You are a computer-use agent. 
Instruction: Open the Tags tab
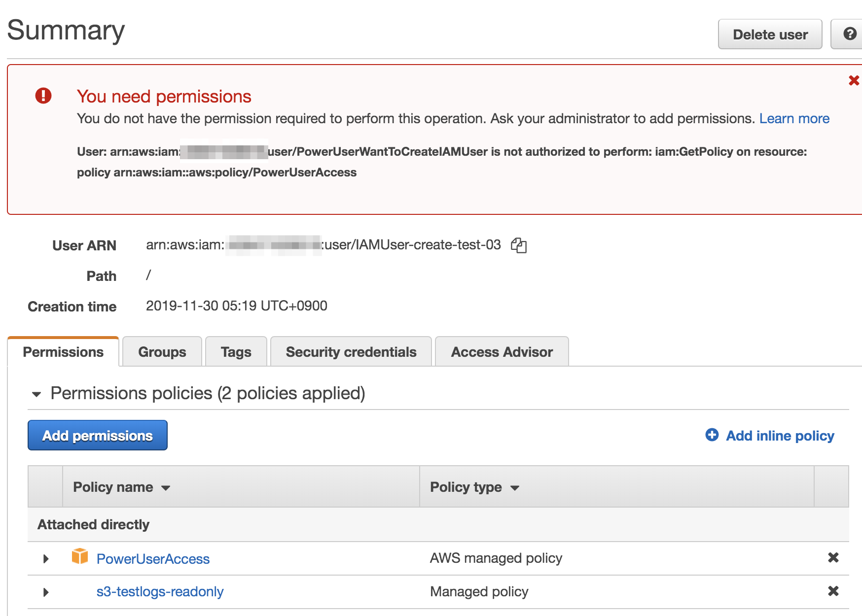point(236,352)
